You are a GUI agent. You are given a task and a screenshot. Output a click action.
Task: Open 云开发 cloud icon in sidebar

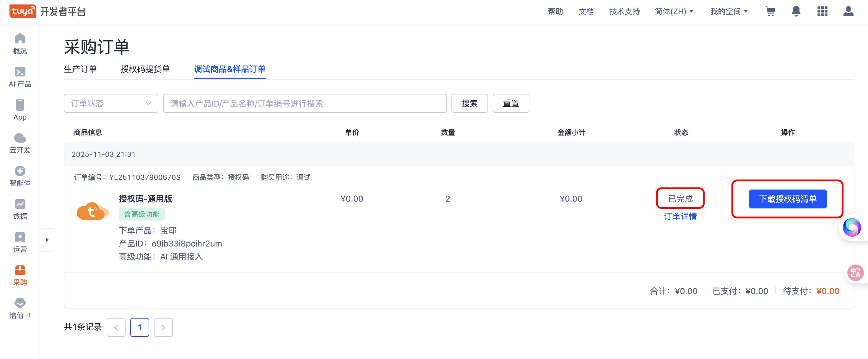tap(20, 143)
